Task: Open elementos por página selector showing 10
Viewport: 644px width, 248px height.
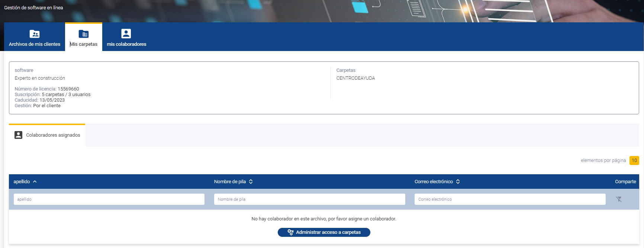Action: pyautogui.click(x=634, y=160)
